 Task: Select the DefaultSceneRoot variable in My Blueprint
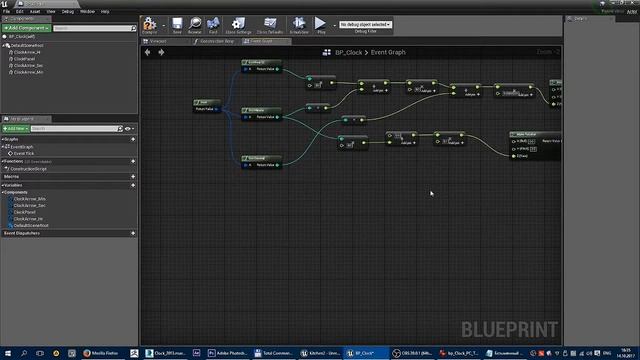[31, 225]
